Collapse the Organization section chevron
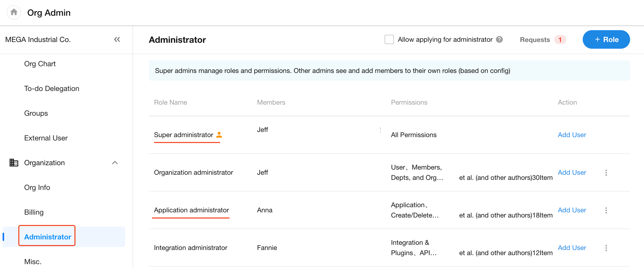The width and height of the screenshot is (644, 268). (x=115, y=163)
